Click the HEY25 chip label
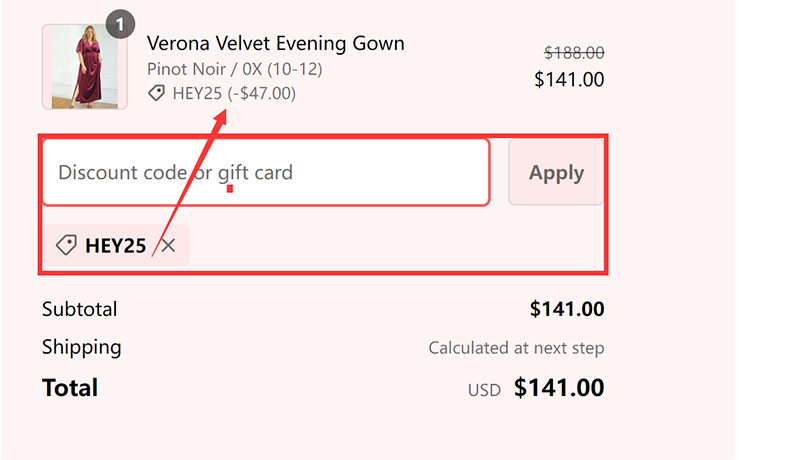 coord(115,246)
